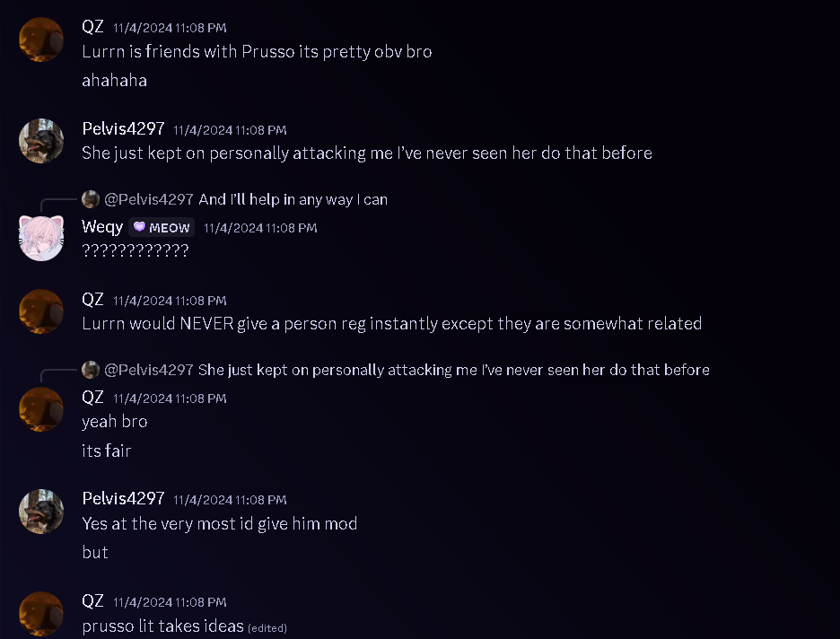Click the MEOW server tag badge
The image size is (840, 639).
click(162, 228)
